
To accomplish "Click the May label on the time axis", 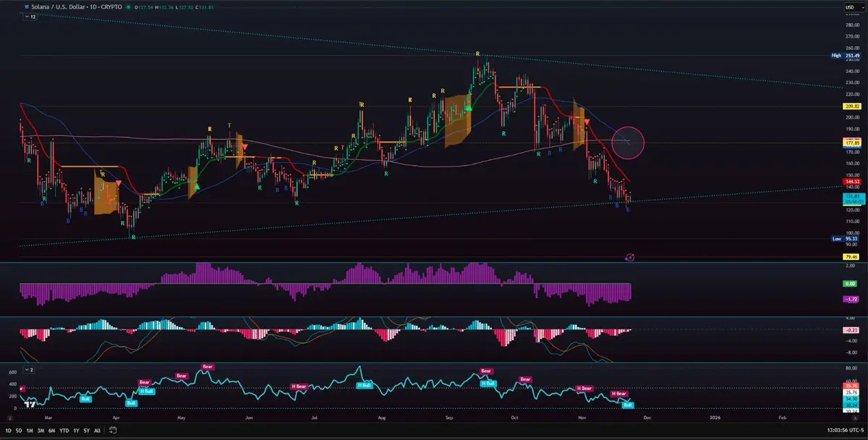I will tap(182, 418).
